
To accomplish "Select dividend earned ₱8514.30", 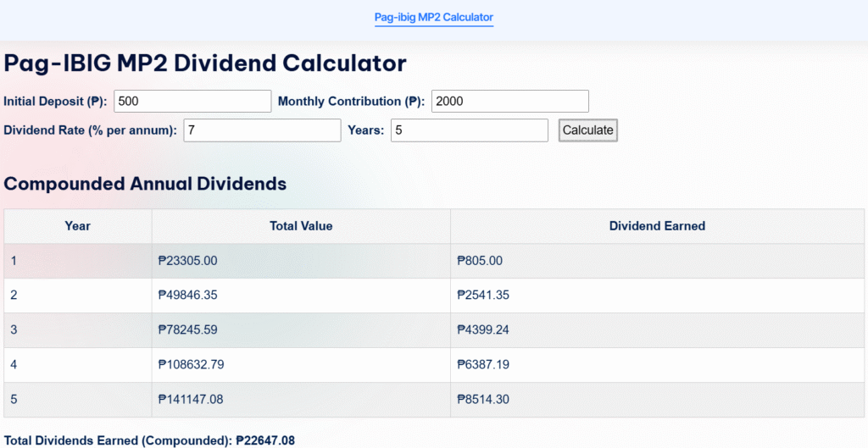I will point(482,399).
